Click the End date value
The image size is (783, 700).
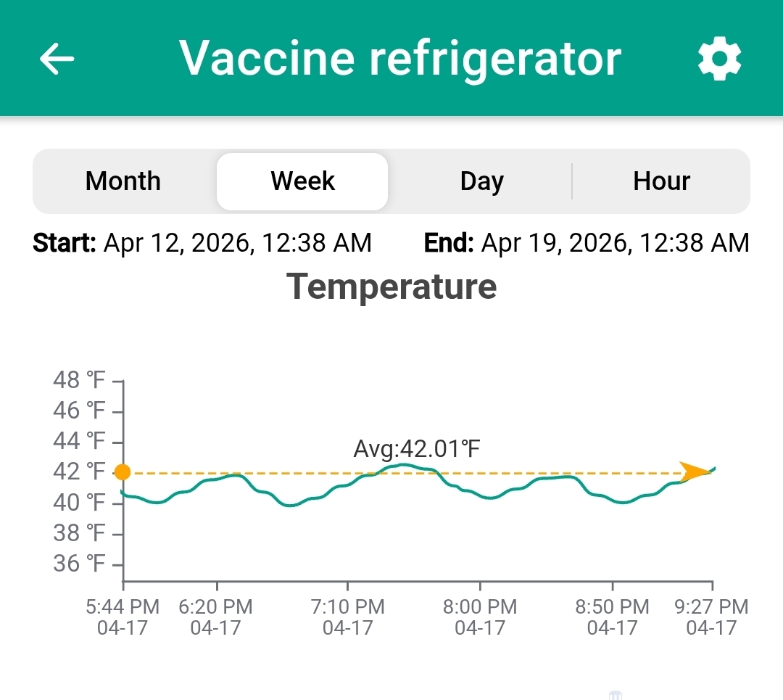click(x=615, y=243)
